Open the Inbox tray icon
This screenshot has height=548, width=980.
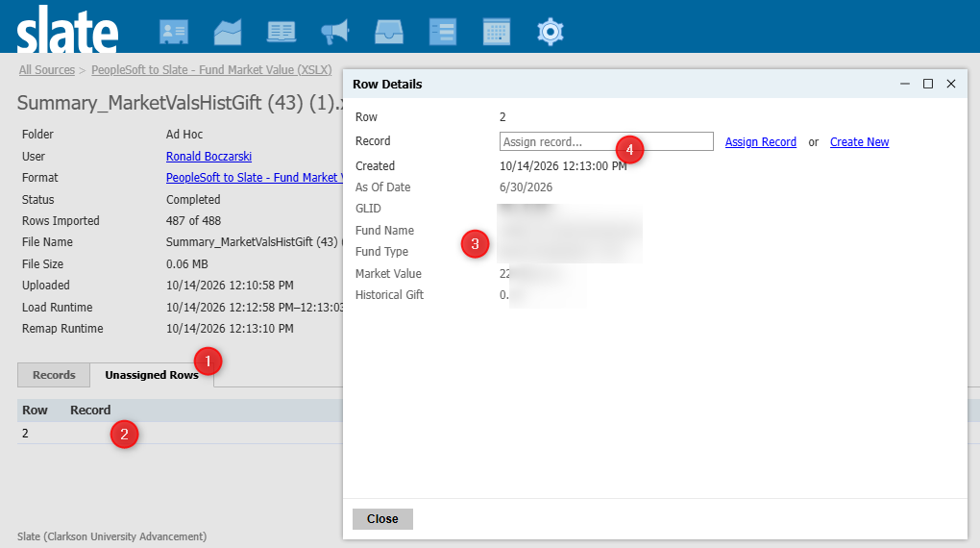coord(389,32)
